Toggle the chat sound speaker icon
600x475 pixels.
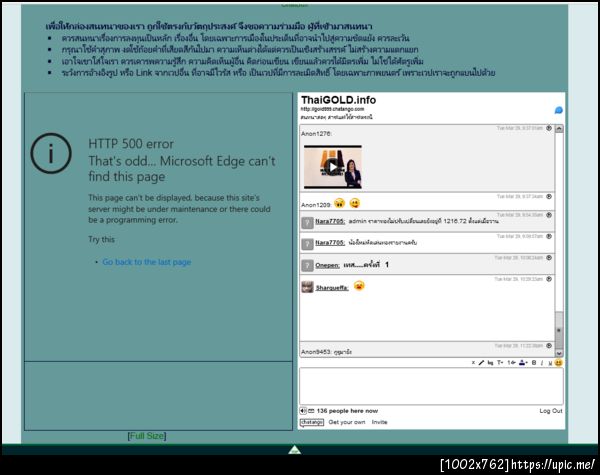tap(303, 411)
